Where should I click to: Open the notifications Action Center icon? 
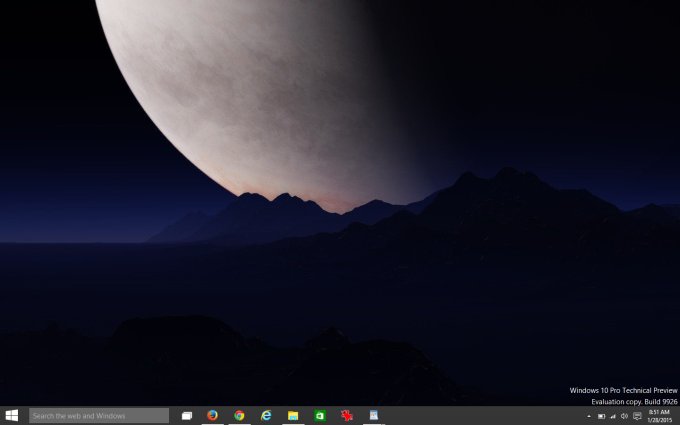pos(637,416)
